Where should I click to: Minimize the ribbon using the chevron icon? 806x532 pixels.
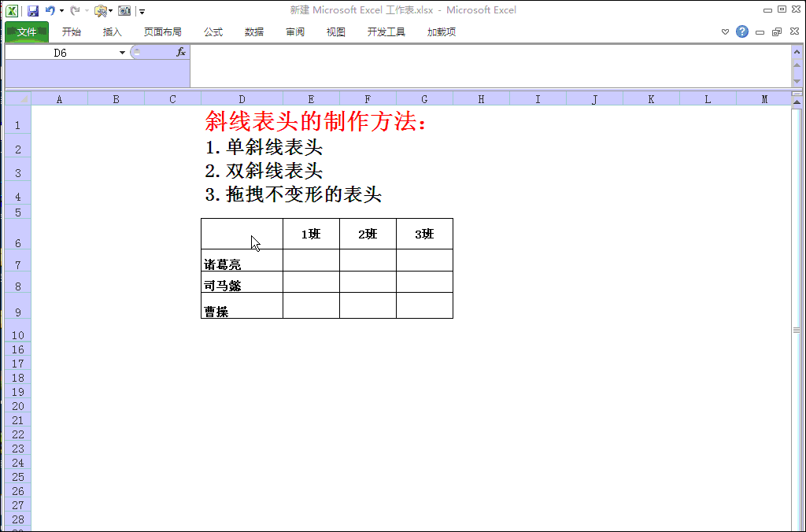(725, 31)
